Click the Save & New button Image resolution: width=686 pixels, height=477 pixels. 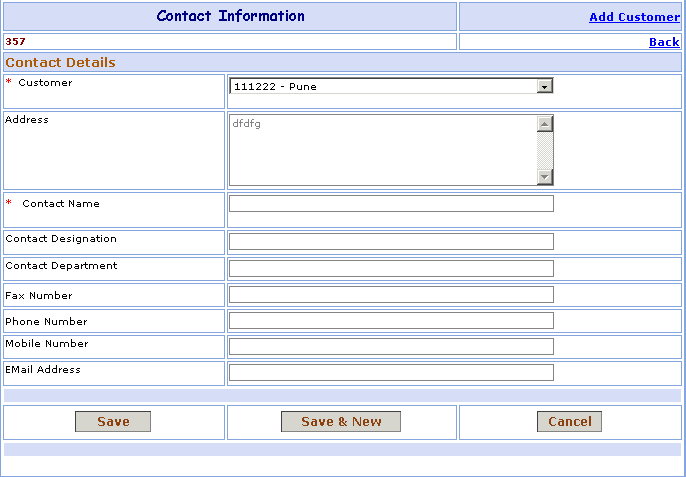[341, 422]
